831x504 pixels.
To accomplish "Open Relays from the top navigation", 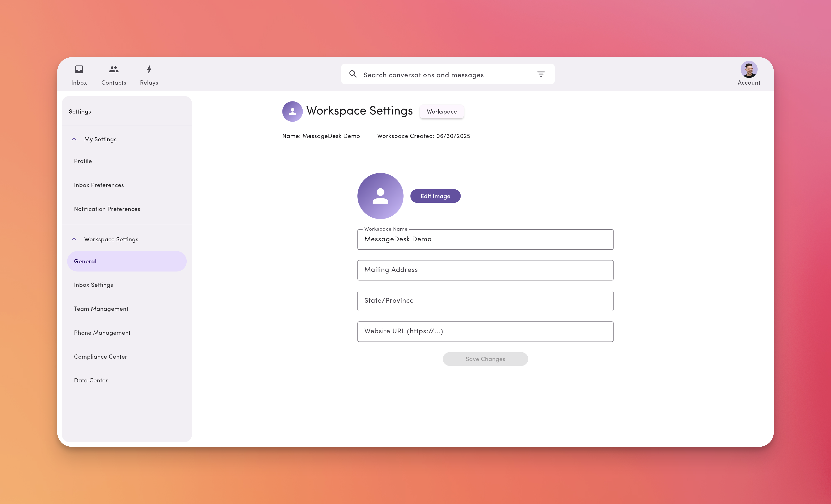I will coord(149,74).
